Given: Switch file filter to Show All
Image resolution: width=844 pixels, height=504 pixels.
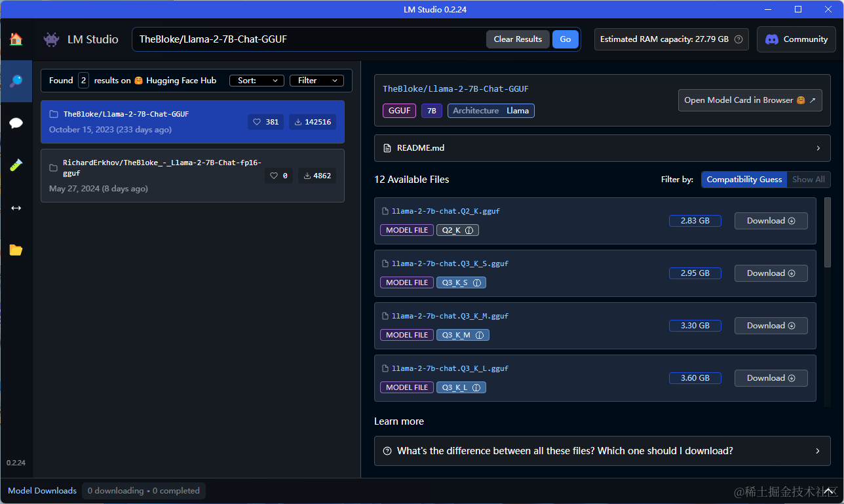Looking at the screenshot, I should [x=808, y=180].
